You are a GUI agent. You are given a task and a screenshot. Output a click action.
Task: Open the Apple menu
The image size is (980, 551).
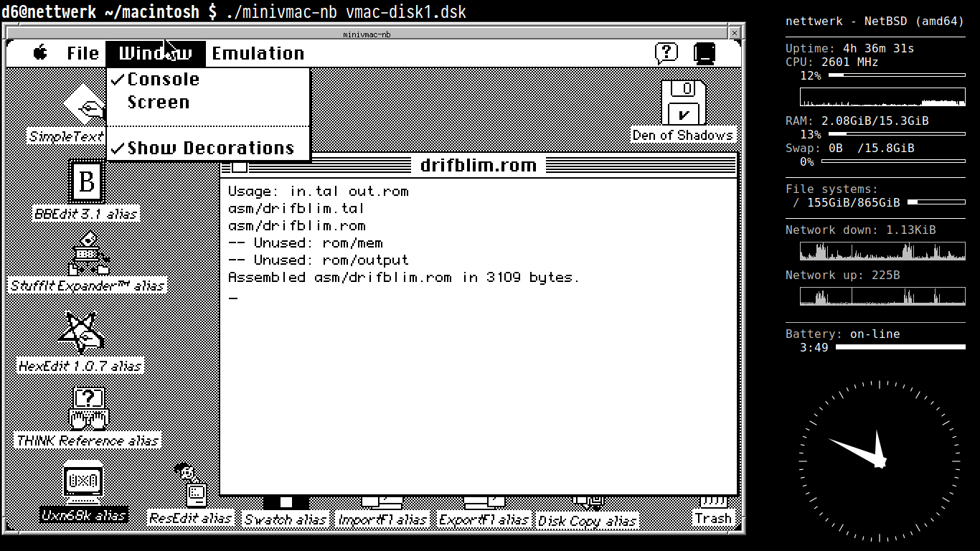40,53
